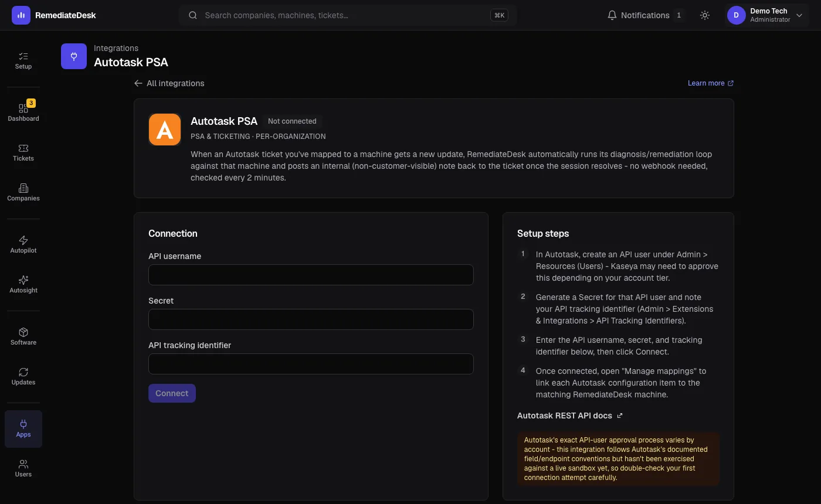Viewport: 821px width, 504px height.
Task: Click the Demo Tech avatar
Action: (737, 15)
